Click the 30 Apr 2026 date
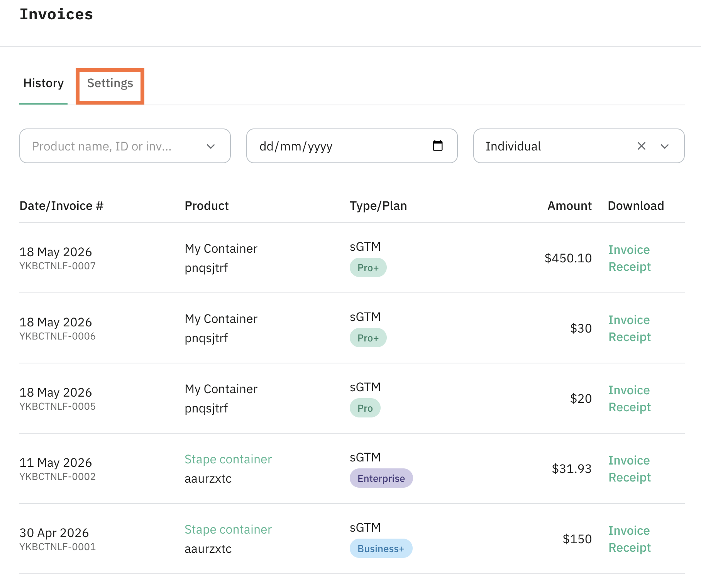The height and width of the screenshot is (588, 701). click(54, 533)
